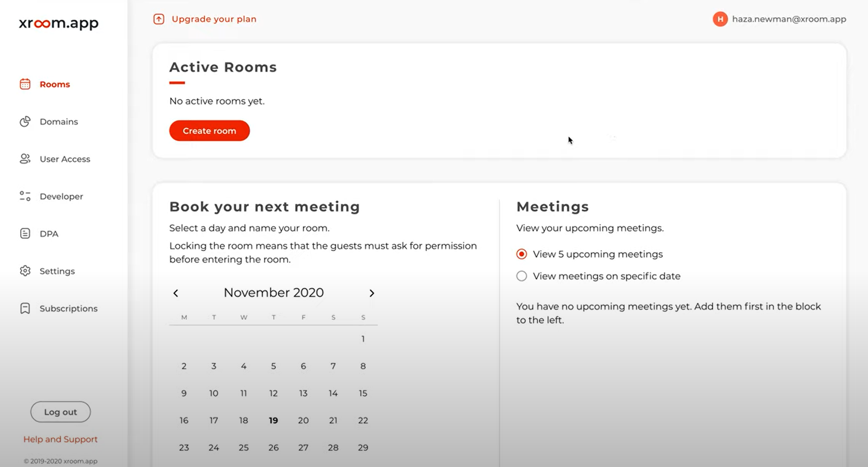Click the Rooms calendar icon in sidebar
The height and width of the screenshot is (467, 868).
coord(25,84)
